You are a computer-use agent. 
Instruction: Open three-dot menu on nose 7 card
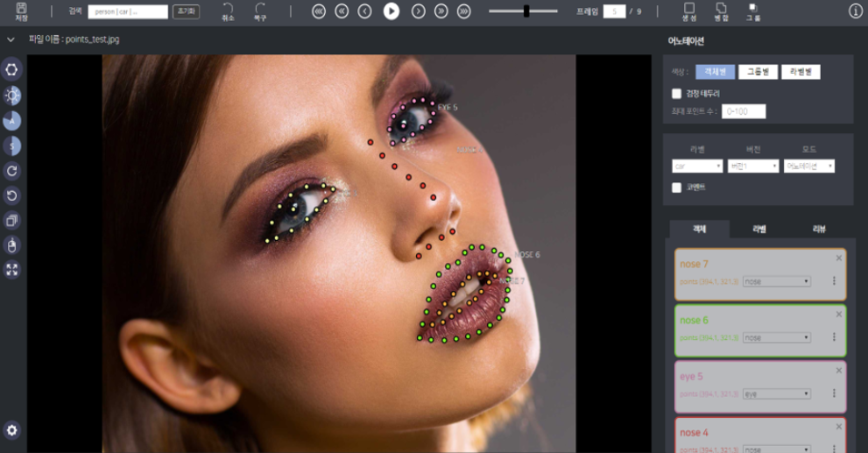pos(834,280)
